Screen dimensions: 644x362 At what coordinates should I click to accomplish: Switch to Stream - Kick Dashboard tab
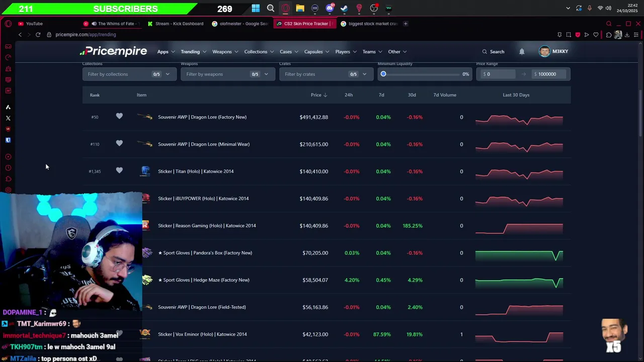(176, 24)
